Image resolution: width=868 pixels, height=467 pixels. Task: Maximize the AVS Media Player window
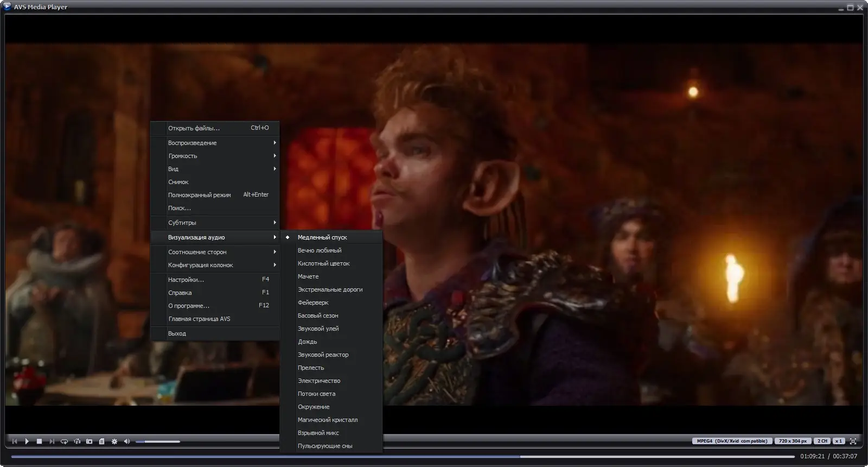click(851, 8)
